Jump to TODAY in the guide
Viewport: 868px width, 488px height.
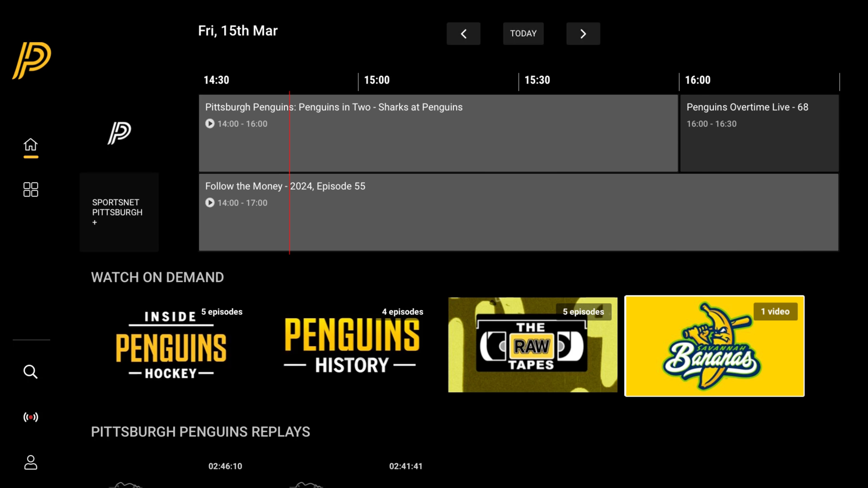pyautogui.click(x=524, y=33)
